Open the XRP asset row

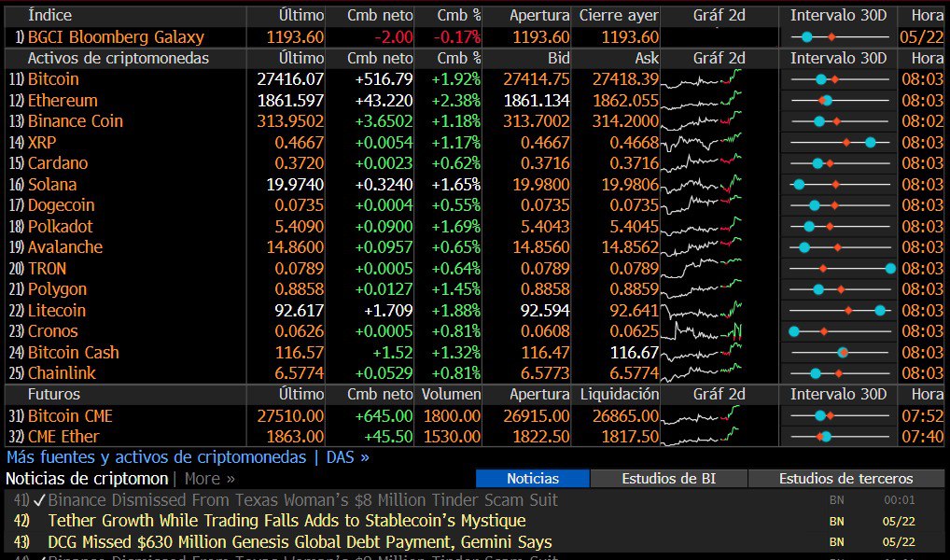[474, 143]
